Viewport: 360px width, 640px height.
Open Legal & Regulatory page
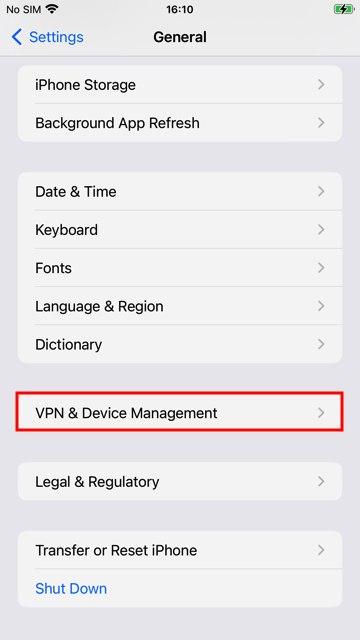tap(180, 481)
